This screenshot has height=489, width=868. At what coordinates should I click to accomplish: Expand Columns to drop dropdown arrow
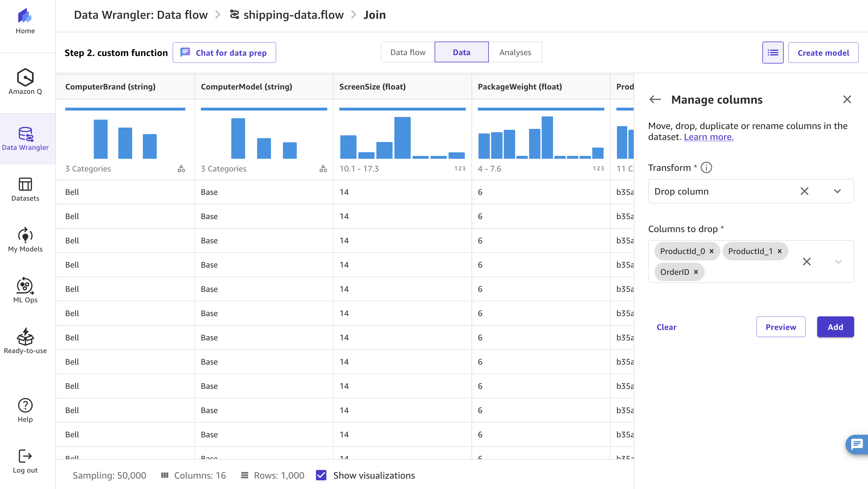(x=838, y=262)
